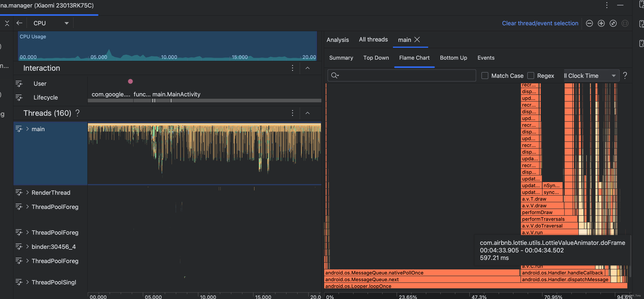Click Clear thread/event selection link
The height and width of the screenshot is (299, 644).
pyautogui.click(x=540, y=23)
